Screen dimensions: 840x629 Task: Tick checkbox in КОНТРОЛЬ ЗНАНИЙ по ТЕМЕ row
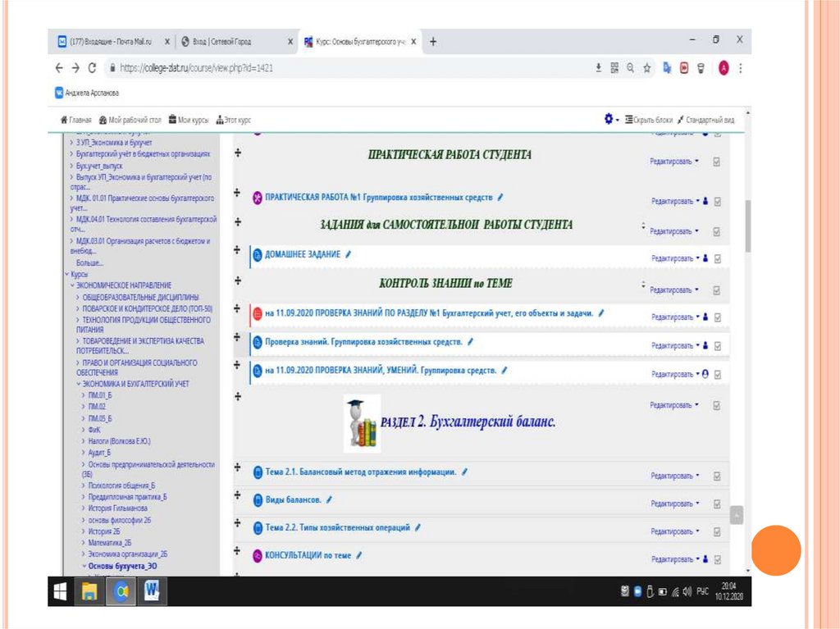717,290
